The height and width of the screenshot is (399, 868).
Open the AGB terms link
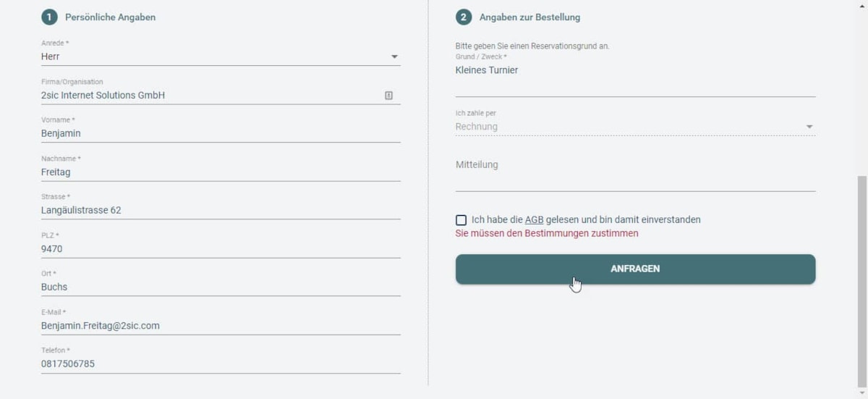point(534,220)
